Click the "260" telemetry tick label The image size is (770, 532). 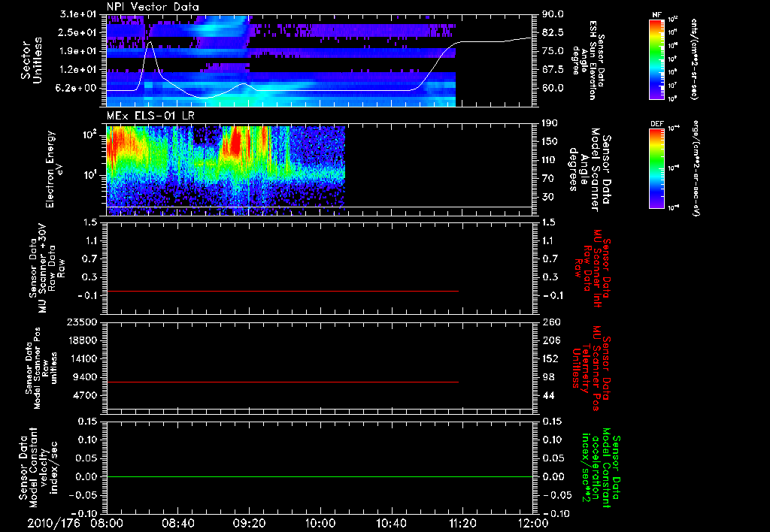[x=551, y=322]
